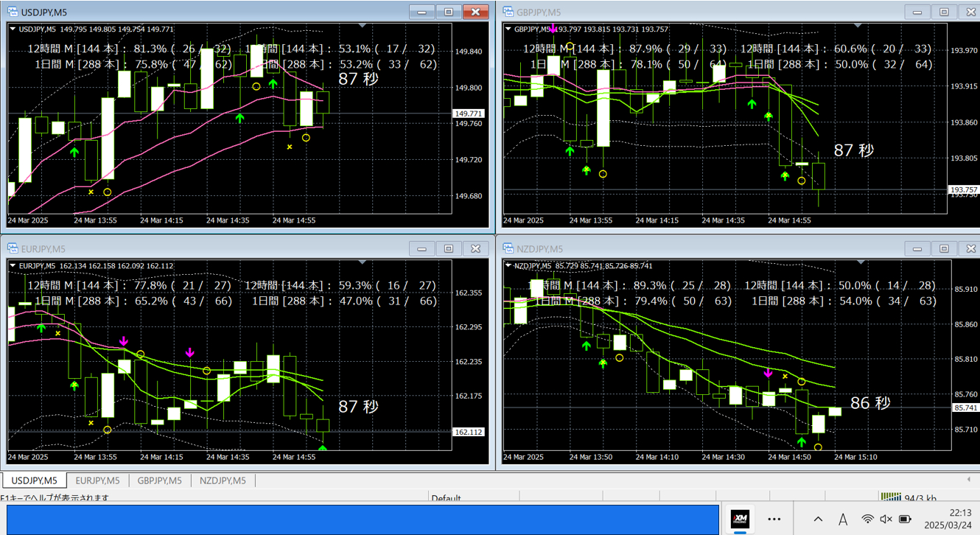Switch to the NZDJPY,M5 bottom tab

point(223,480)
